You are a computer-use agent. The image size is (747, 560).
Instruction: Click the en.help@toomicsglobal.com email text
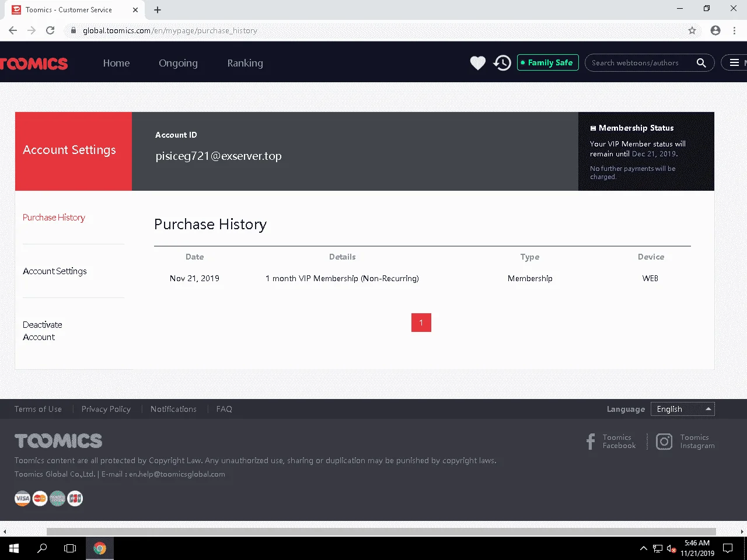(177, 474)
